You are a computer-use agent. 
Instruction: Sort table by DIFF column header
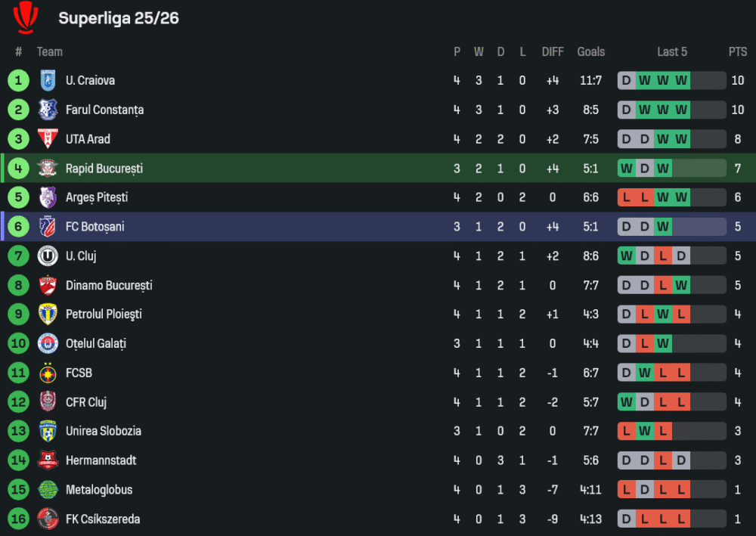coord(553,52)
